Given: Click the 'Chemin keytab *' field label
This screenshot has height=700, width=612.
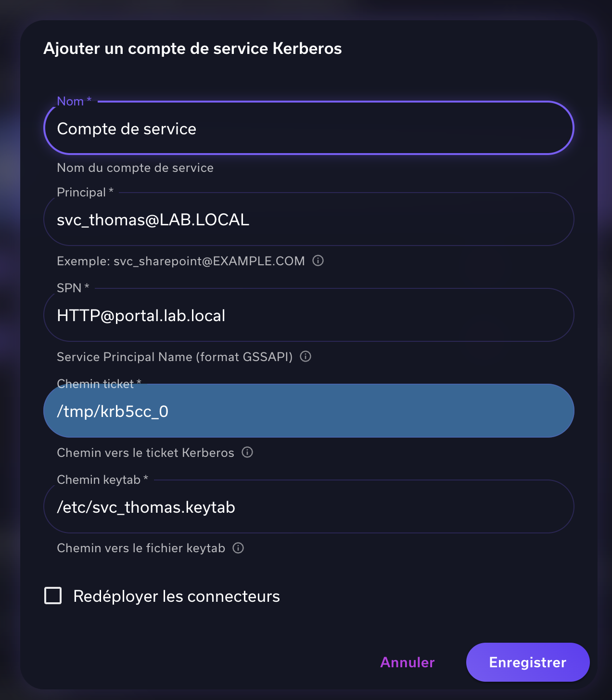Looking at the screenshot, I should [x=102, y=480].
